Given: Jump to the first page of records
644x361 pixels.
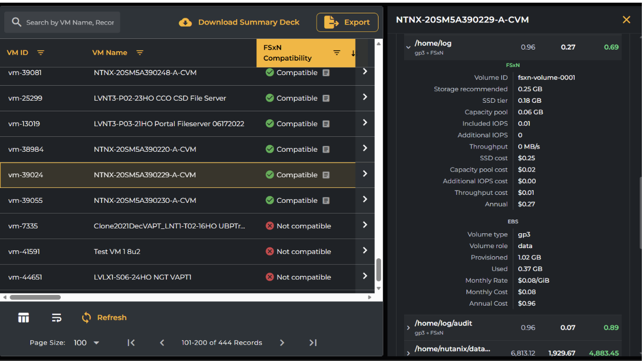Looking at the screenshot, I should pos(131,343).
